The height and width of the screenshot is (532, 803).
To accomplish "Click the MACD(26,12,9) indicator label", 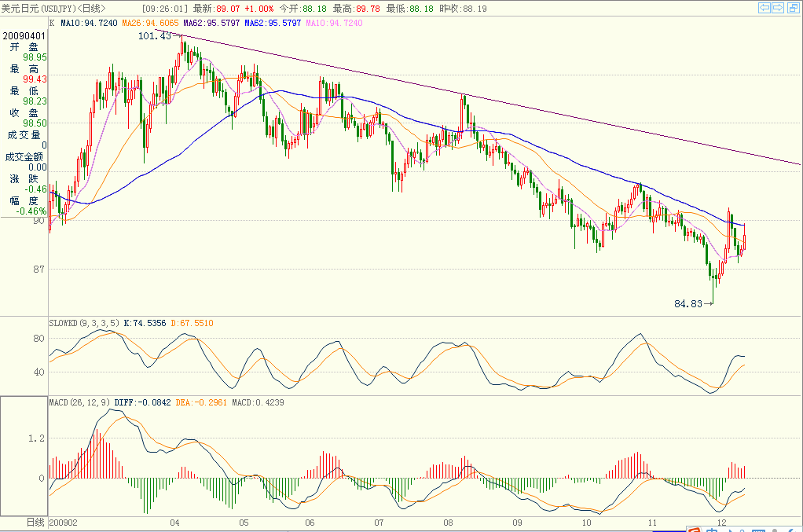I will click(x=79, y=402).
